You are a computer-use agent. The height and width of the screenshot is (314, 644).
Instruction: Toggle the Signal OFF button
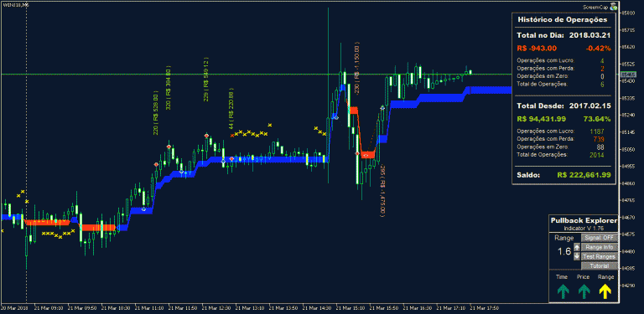pyautogui.click(x=600, y=238)
